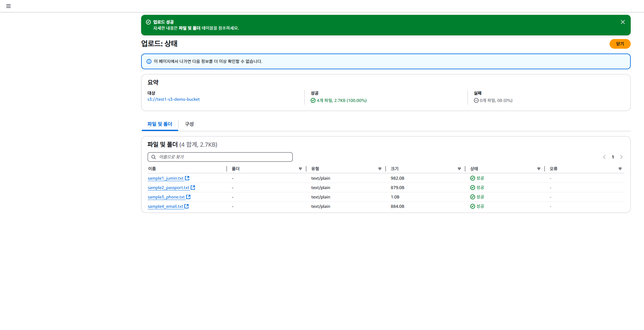Click the search magnifier icon
The height and width of the screenshot is (330, 644).
(154, 157)
